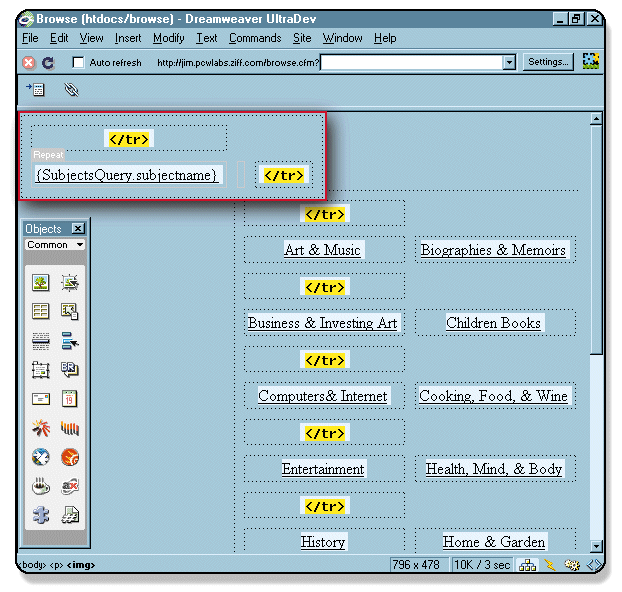Click the History link
This screenshot has width=622, height=592.
pyautogui.click(x=323, y=542)
